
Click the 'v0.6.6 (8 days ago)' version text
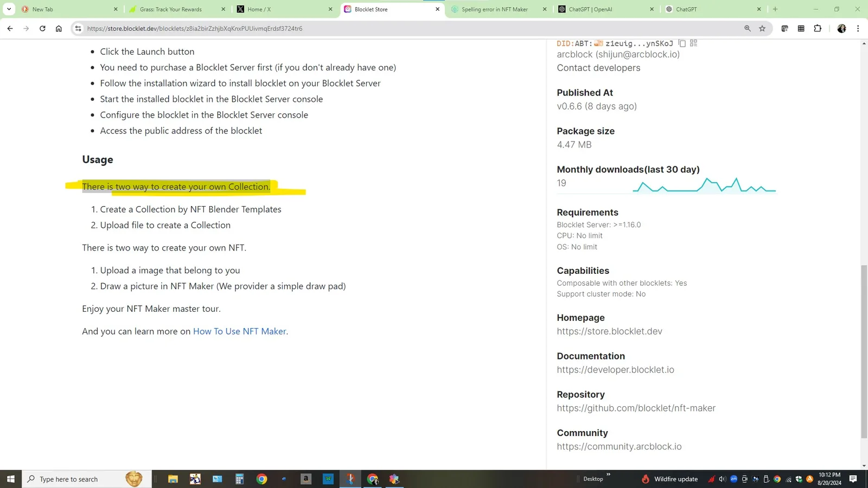[x=597, y=106]
